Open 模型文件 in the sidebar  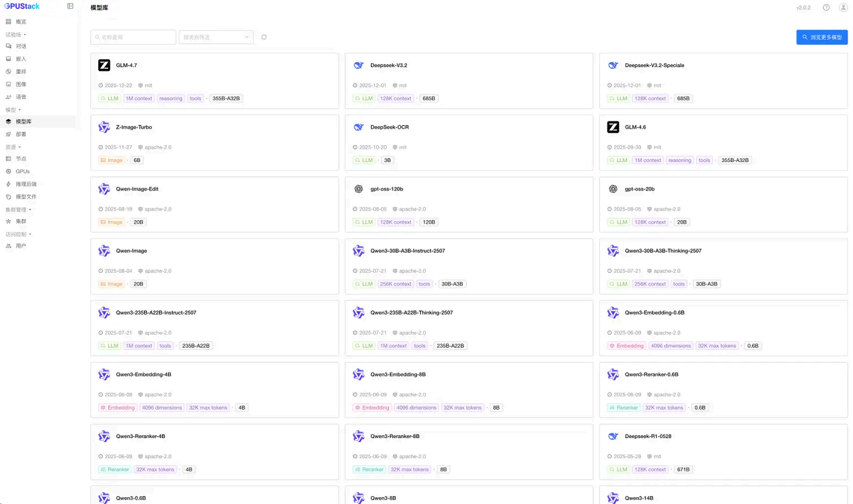point(38,197)
